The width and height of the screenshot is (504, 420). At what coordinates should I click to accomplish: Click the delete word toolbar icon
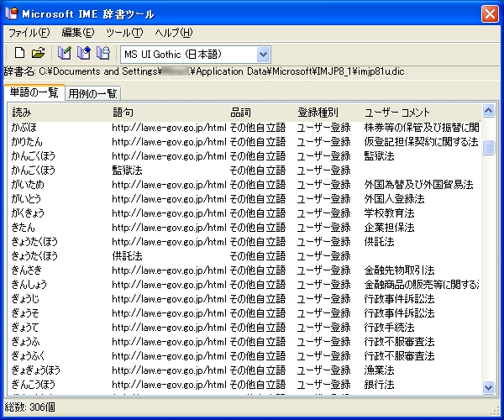pos(103,53)
